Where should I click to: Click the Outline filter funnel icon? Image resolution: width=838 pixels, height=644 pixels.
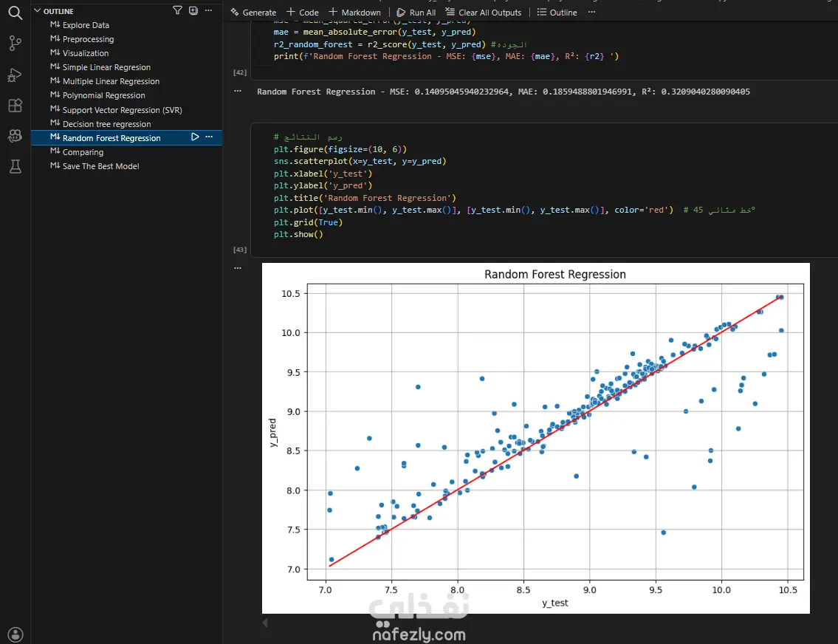177,10
